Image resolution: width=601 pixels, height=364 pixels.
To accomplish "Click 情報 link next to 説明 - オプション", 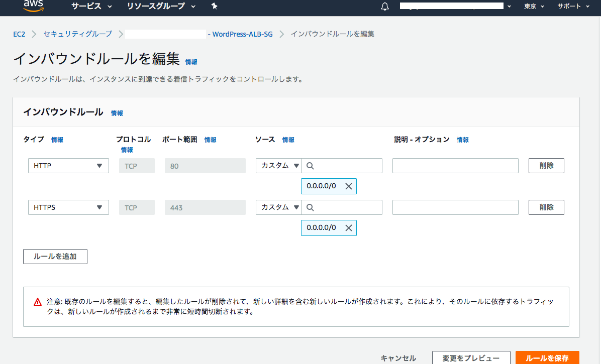I will tap(463, 140).
